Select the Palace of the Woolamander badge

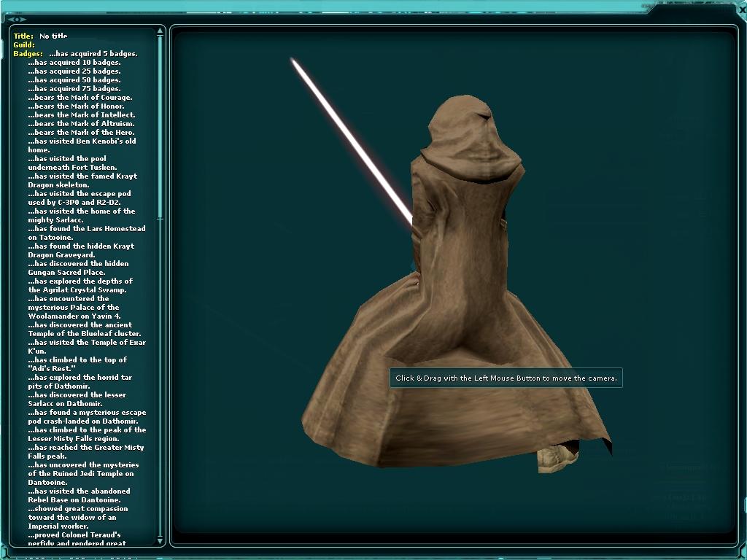coord(74,307)
